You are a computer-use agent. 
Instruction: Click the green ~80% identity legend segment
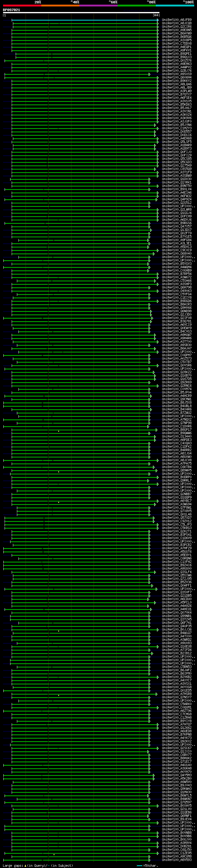[137, 6]
